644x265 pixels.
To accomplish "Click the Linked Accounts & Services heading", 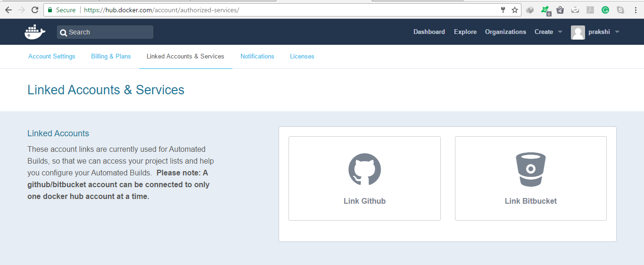I will coord(106,90).
